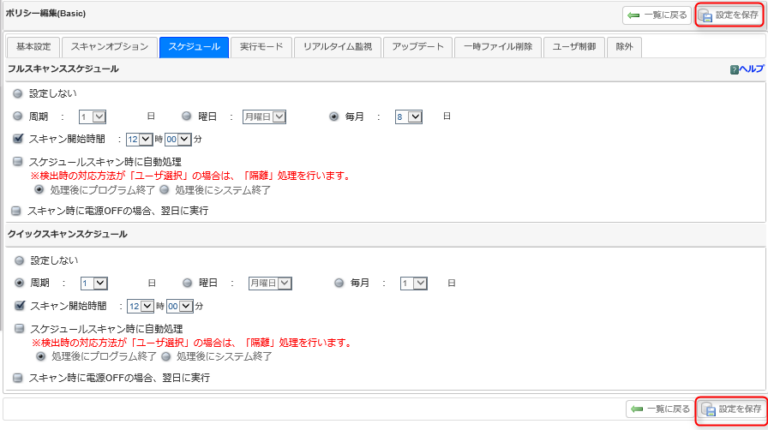
Task: Select 設定しない for quick scan schedule
Action: (x=20, y=261)
